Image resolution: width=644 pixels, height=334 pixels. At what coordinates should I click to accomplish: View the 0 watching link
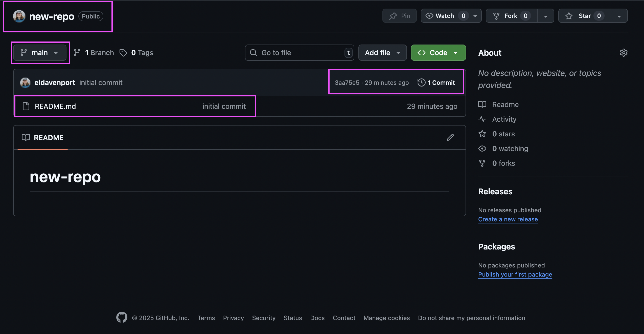503,149
